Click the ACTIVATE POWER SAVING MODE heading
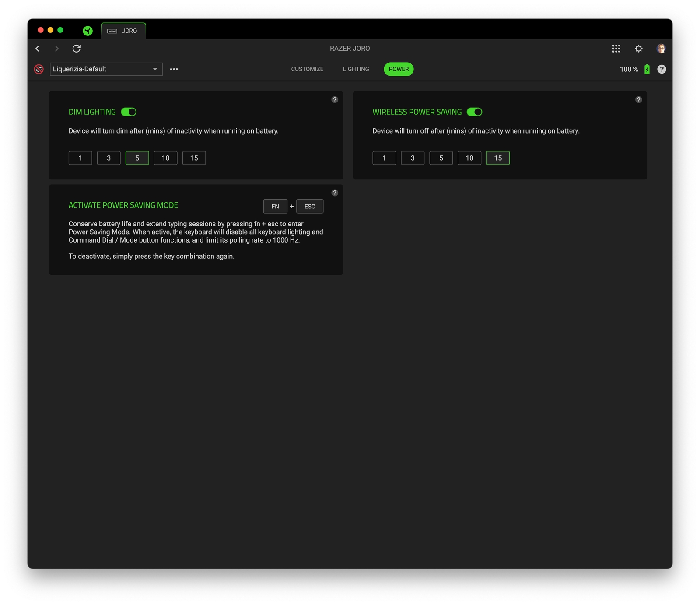700x605 pixels. pyautogui.click(x=123, y=205)
